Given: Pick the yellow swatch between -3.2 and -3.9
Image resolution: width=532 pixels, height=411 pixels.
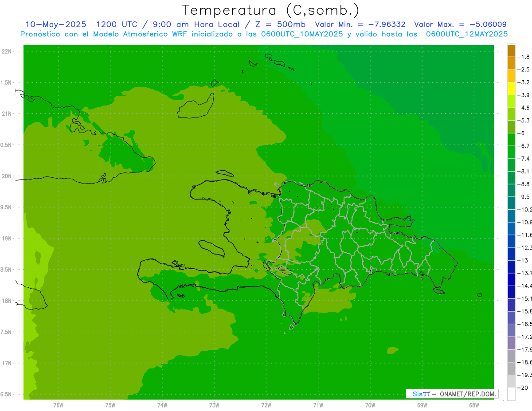Looking at the screenshot, I should pyautogui.click(x=511, y=89).
